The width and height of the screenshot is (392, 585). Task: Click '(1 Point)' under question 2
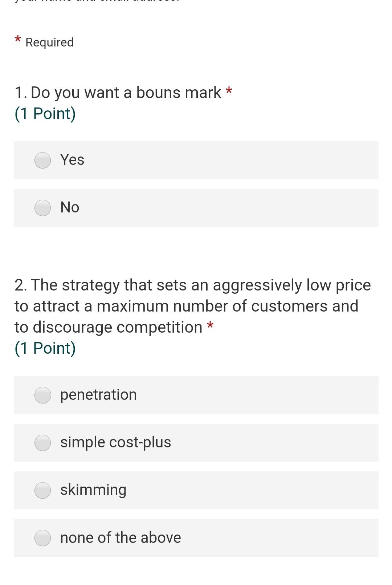point(45,348)
